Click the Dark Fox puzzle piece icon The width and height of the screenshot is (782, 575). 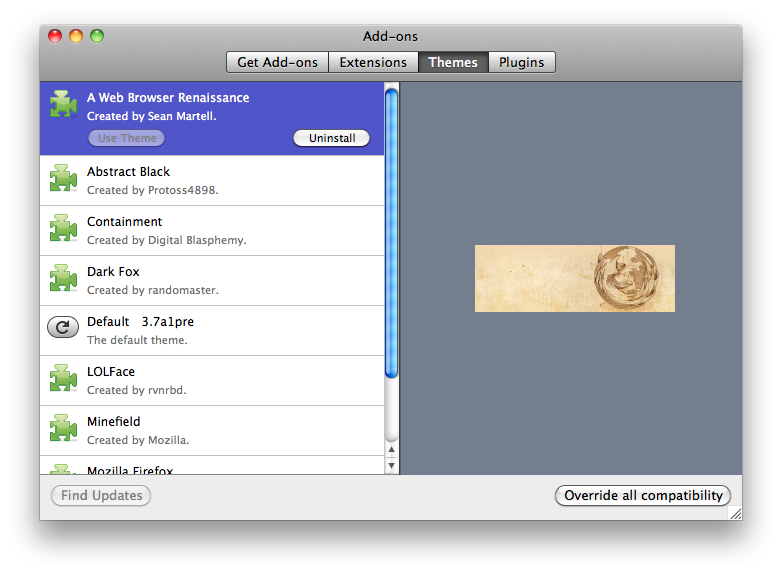pos(63,278)
